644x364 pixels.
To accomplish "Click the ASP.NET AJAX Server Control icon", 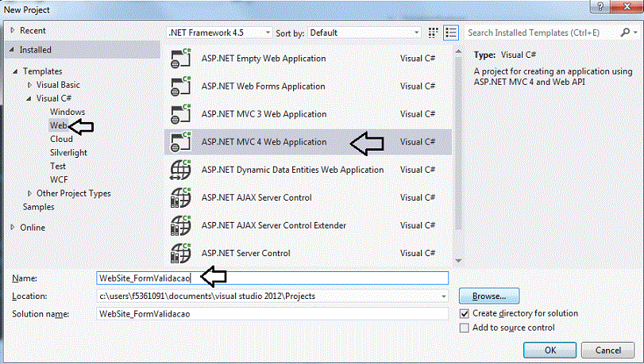I will click(181, 197).
